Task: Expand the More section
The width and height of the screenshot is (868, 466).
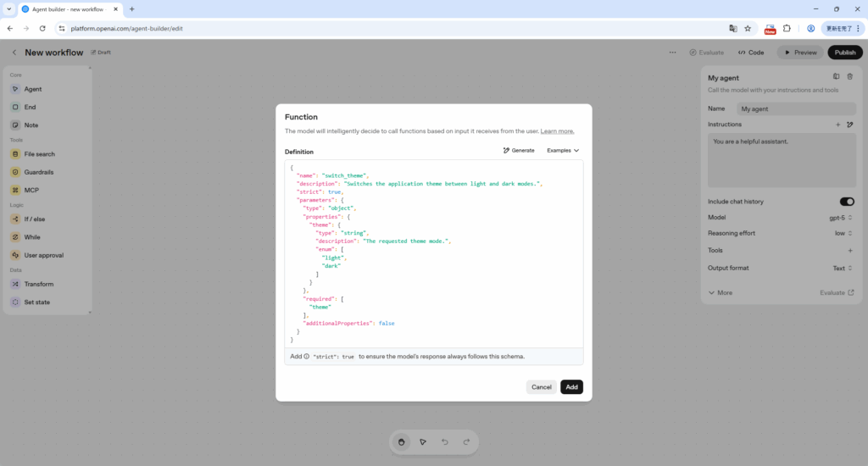Action: pos(721,292)
